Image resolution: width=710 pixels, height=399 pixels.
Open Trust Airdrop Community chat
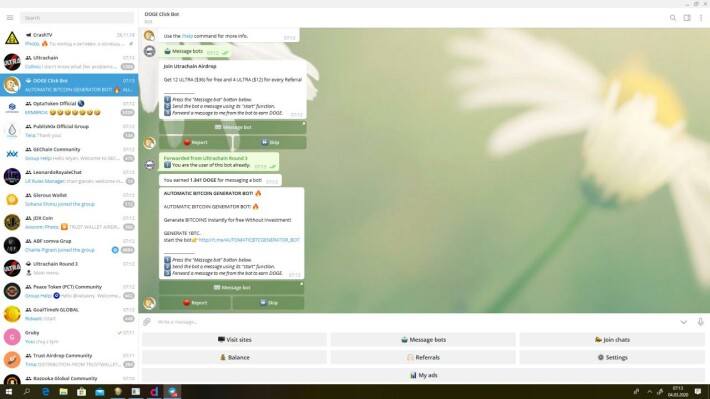(69, 359)
